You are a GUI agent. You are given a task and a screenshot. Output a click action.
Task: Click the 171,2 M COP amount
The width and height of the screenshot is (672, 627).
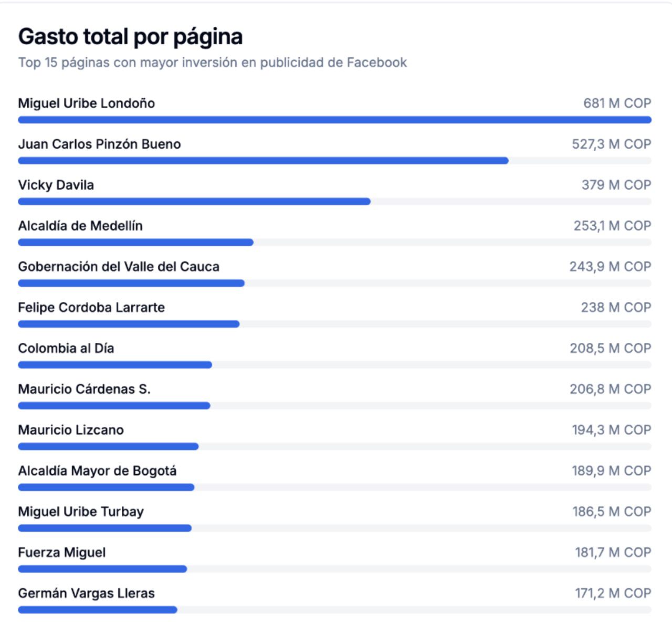(613, 593)
